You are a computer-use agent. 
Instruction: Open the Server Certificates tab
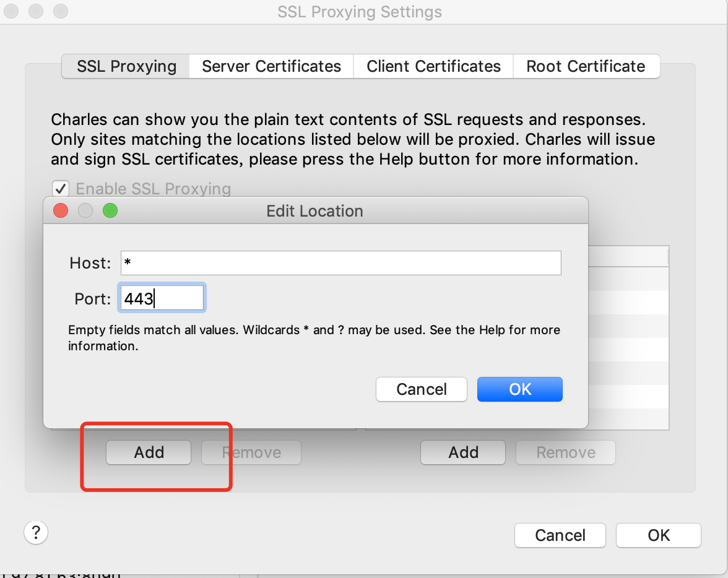271,66
